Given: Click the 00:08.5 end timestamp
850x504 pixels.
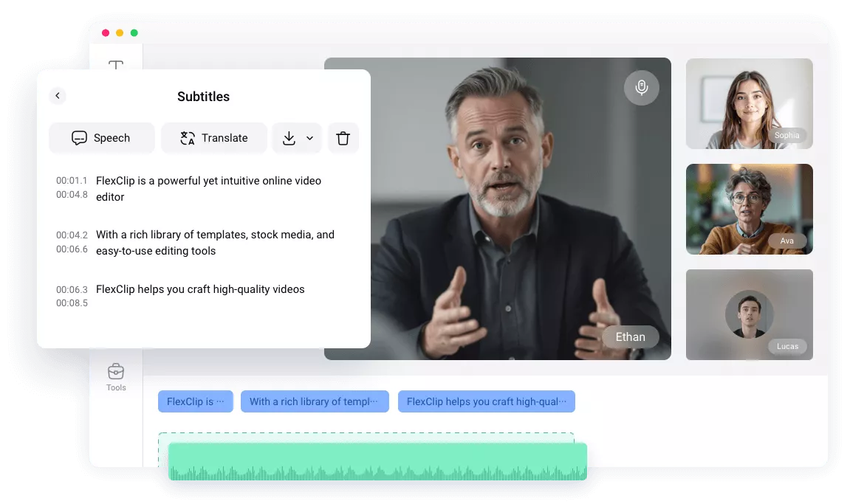Looking at the screenshot, I should 72,303.
